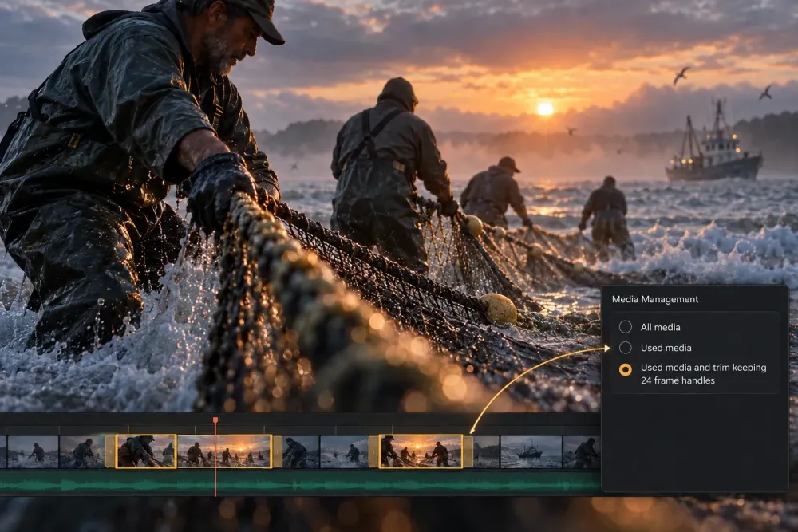Choose the "Used media" radio option
Viewport: 798px width, 532px height.
[625, 348]
